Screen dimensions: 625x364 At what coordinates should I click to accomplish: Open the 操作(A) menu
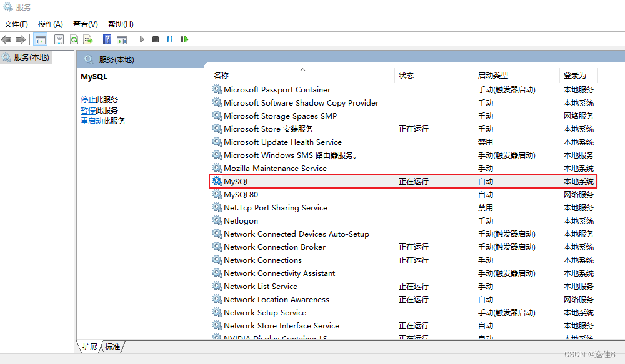click(x=50, y=24)
